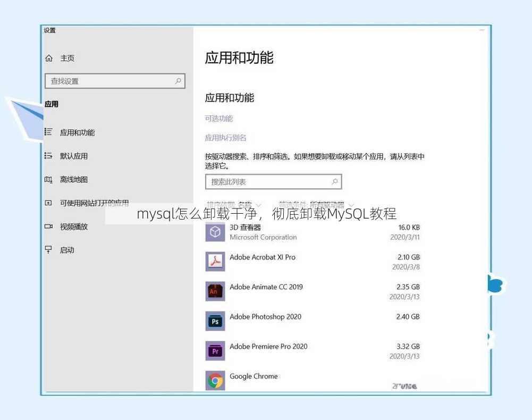Click the Adobe Animate CC 2019 name

coord(266,287)
